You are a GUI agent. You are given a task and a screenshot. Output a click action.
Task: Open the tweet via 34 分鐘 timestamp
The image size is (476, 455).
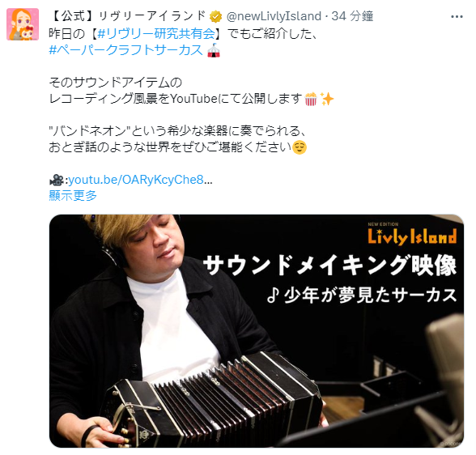352,16
